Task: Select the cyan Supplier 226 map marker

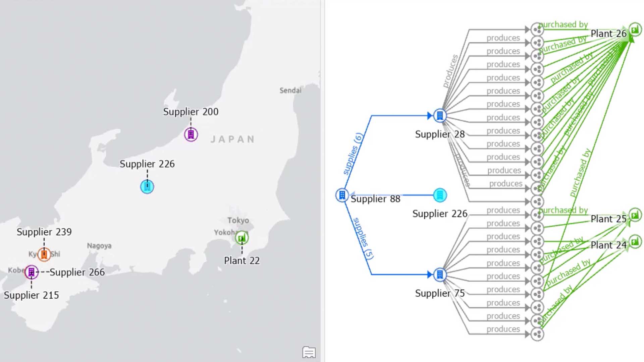Action: pyautogui.click(x=147, y=187)
